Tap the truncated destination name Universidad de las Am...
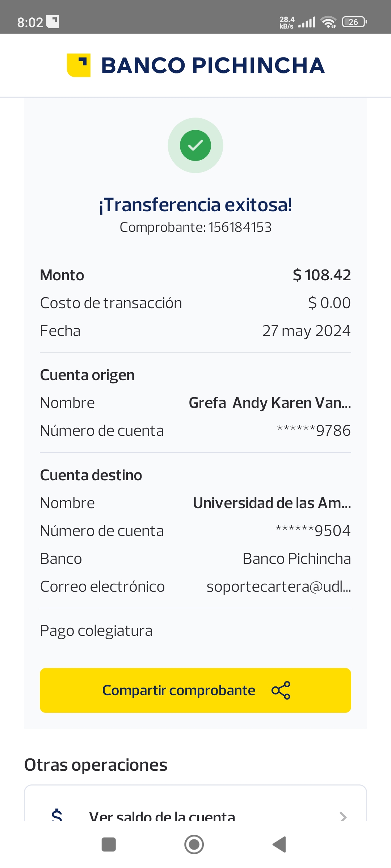The width and height of the screenshot is (391, 868). tap(272, 503)
